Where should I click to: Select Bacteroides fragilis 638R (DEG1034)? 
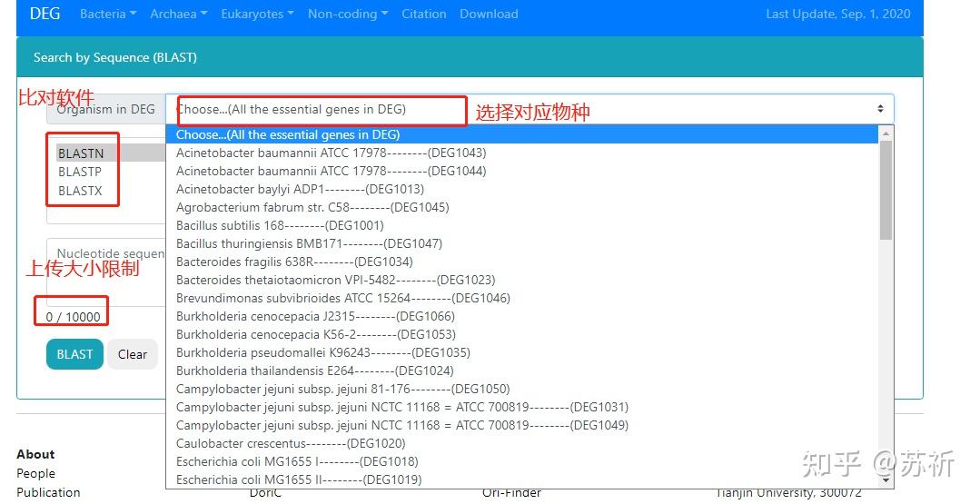(x=522, y=261)
